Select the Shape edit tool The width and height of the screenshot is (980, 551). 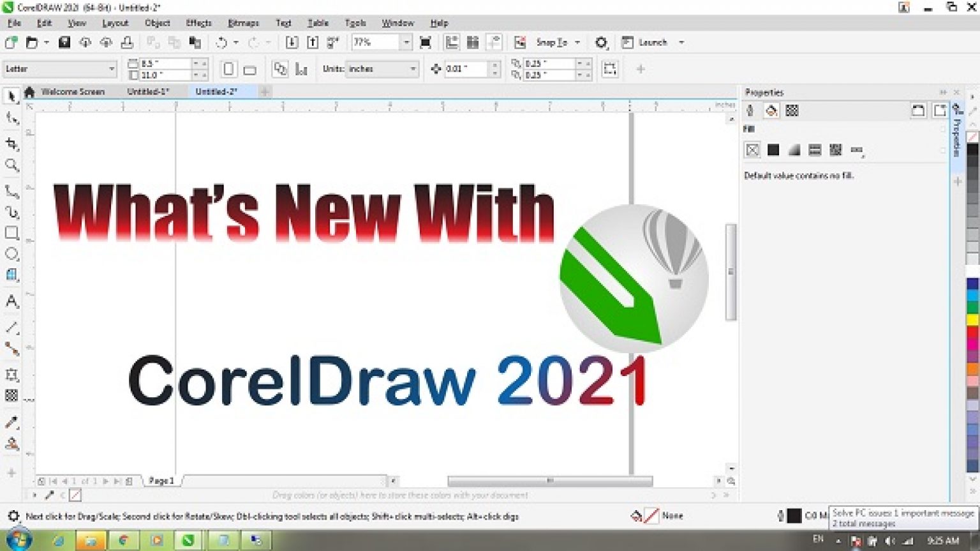click(11, 118)
